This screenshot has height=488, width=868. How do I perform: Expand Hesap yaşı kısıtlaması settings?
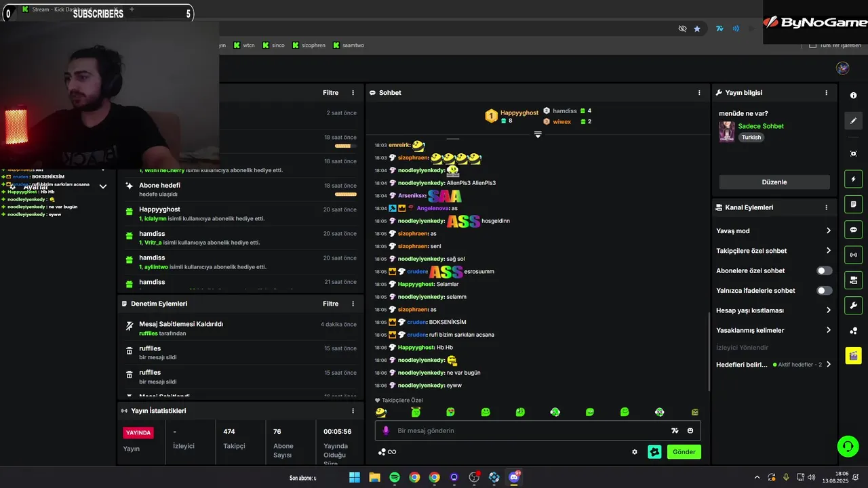pos(828,310)
